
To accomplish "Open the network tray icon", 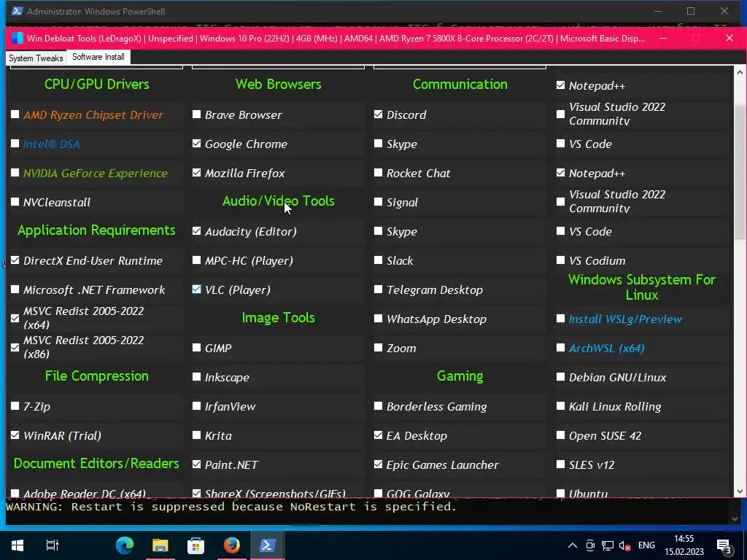I will click(608, 545).
